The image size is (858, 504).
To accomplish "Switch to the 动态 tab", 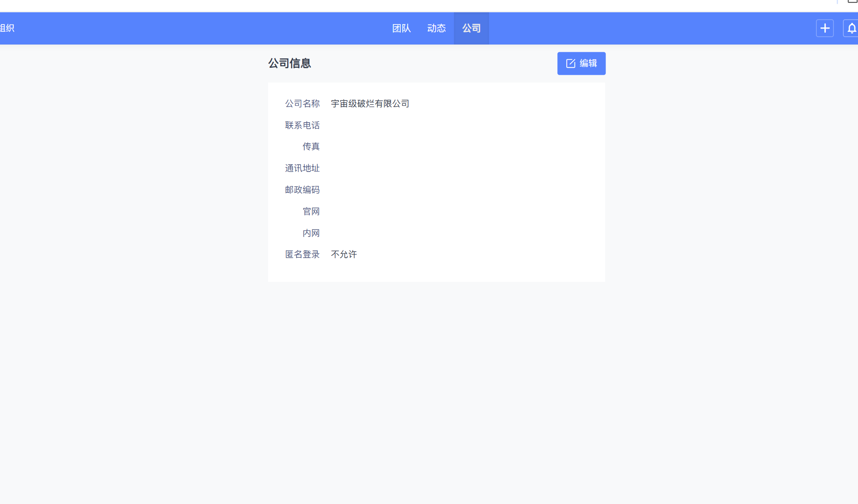I will point(436,28).
